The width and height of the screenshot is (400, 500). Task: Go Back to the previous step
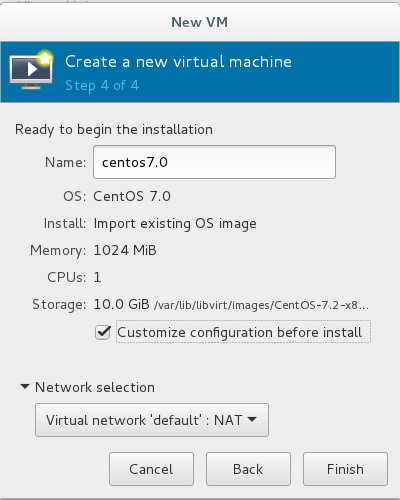[248, 469]
